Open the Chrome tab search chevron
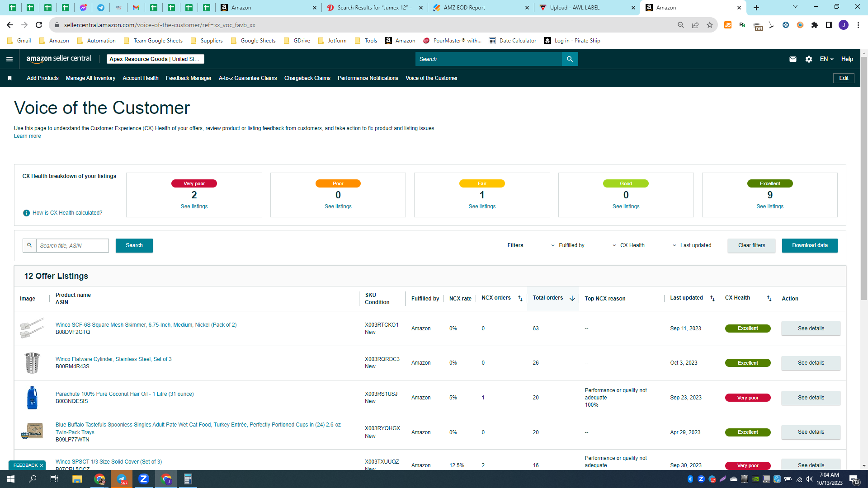Screen dimensions: 868x488 coord(795,7)
